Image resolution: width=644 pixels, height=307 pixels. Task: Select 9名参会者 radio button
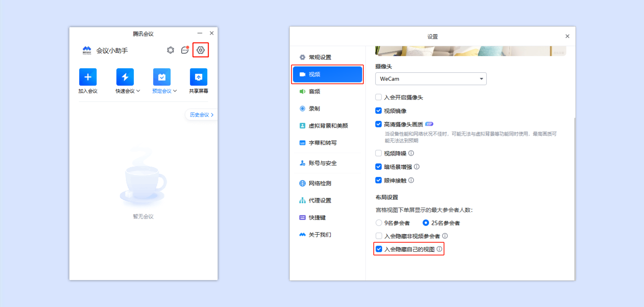click(379, 223)
